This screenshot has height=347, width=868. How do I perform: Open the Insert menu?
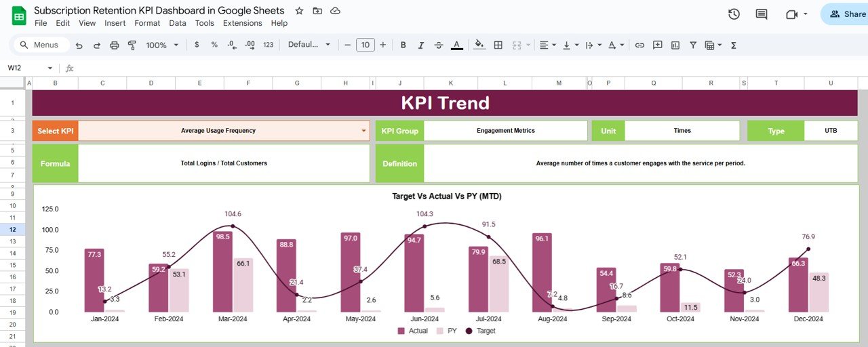115,23
